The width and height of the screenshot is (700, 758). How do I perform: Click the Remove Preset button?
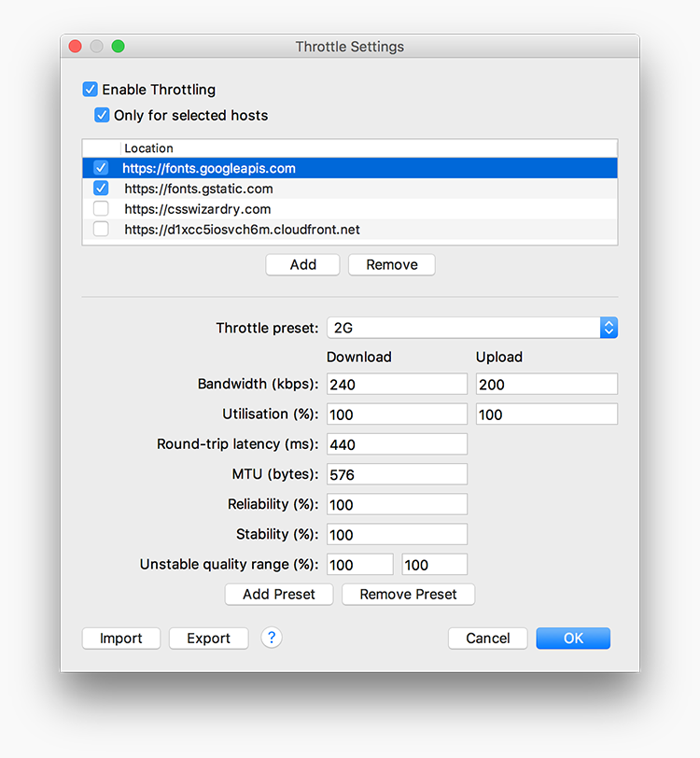(408, 595)
